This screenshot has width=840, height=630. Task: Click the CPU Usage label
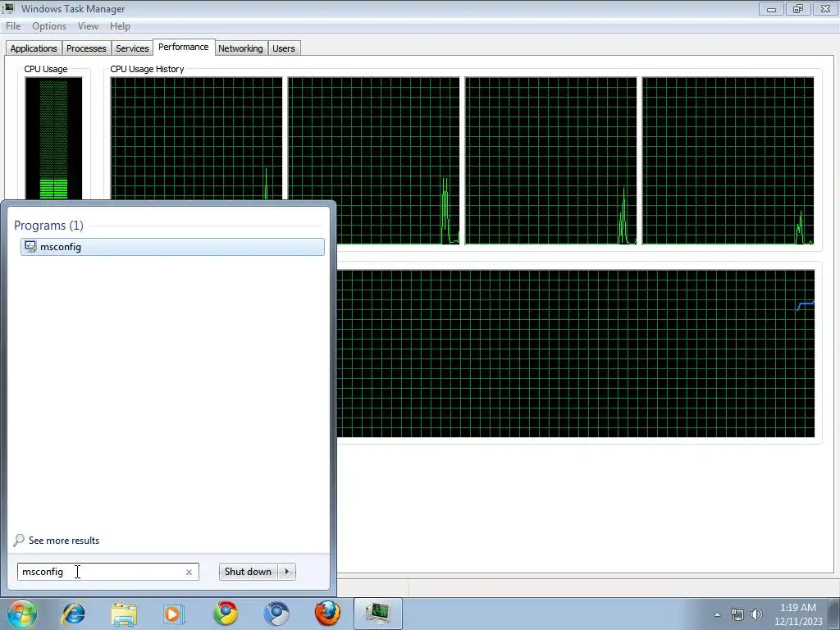click(x=46, y=69)
